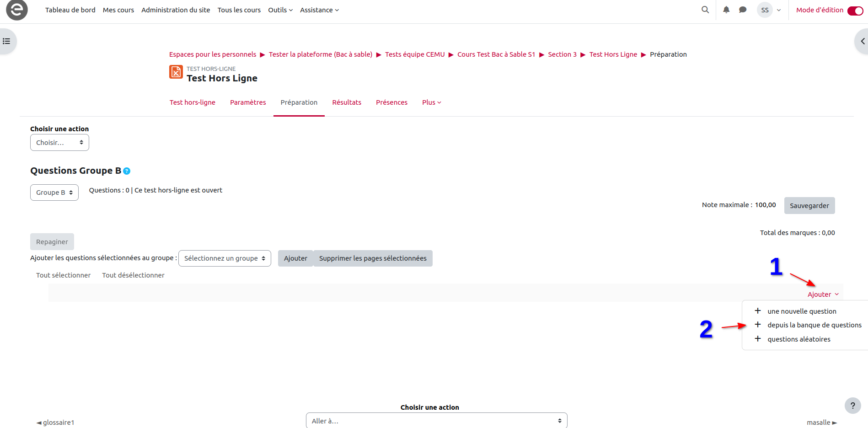This screenshot has width=868, height=428.
Task: Select depuis la banque de questions
Action: coord(814,325)
